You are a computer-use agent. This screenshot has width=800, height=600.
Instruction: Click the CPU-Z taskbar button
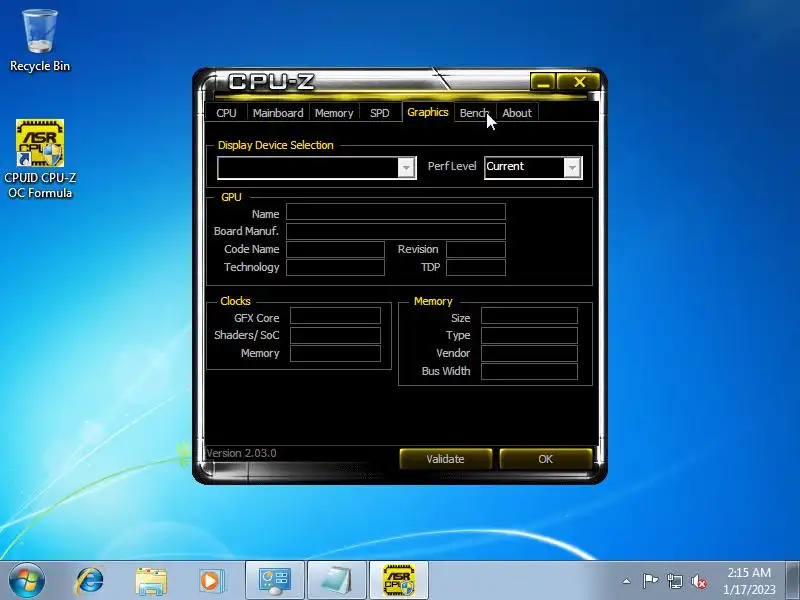[398, 581]
